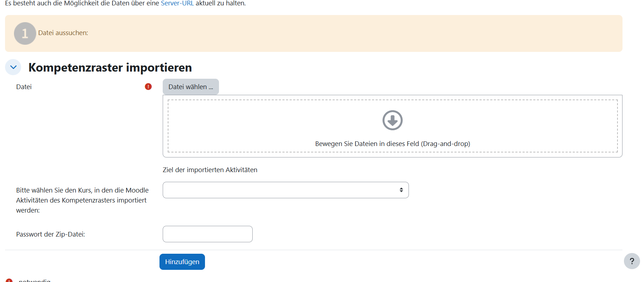Click the 'Kompetenzraster importieren' heading
This screenshot has height=282, width=644.
coord(110,67)
